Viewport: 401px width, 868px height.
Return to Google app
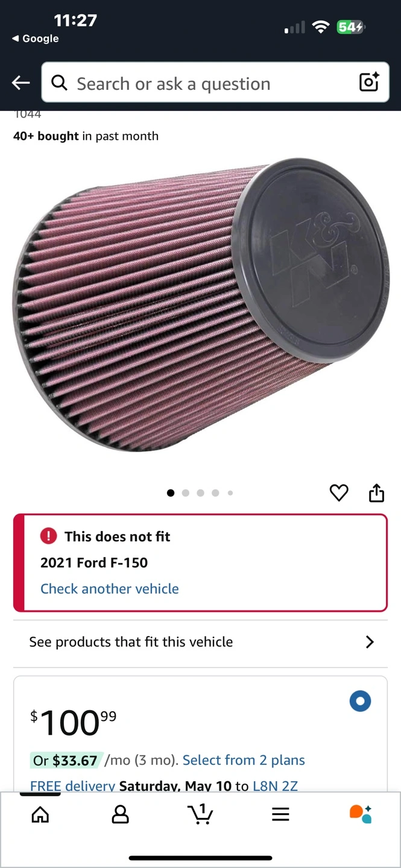[x=36, y=39]
